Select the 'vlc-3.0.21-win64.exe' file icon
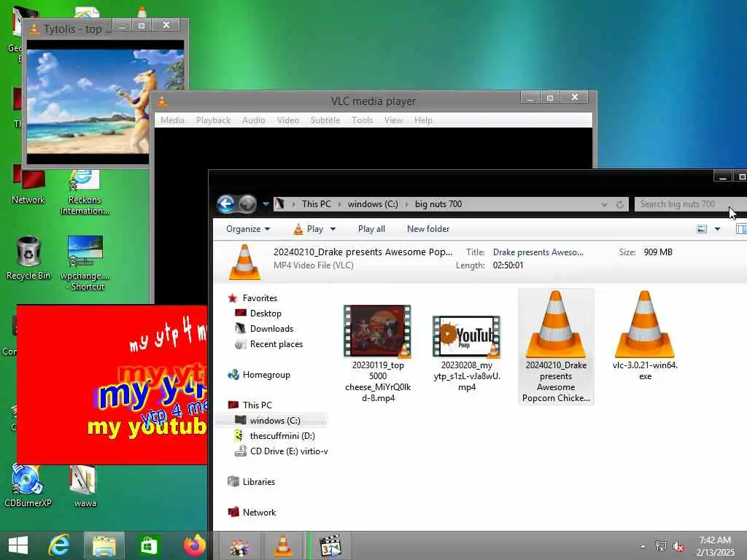Image resolution: width=747 pixels, height=560 pixels. (x=645, y=324)
